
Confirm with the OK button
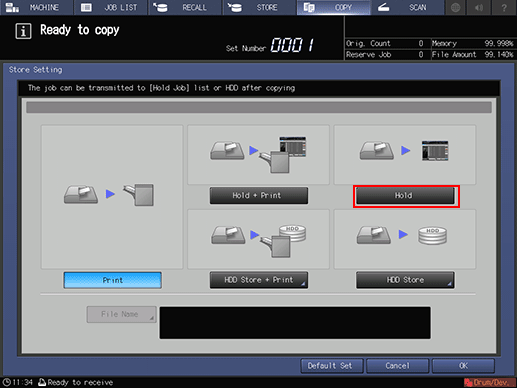[463, 366]
